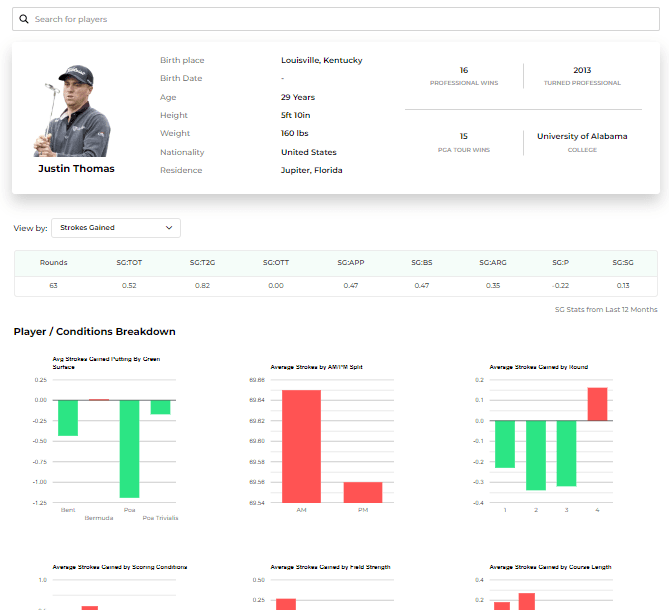The width and height of the screenshot is (669, 610).
Task: Click SG Stats from Last 12 Months note
Action: [x=606, y=309]
